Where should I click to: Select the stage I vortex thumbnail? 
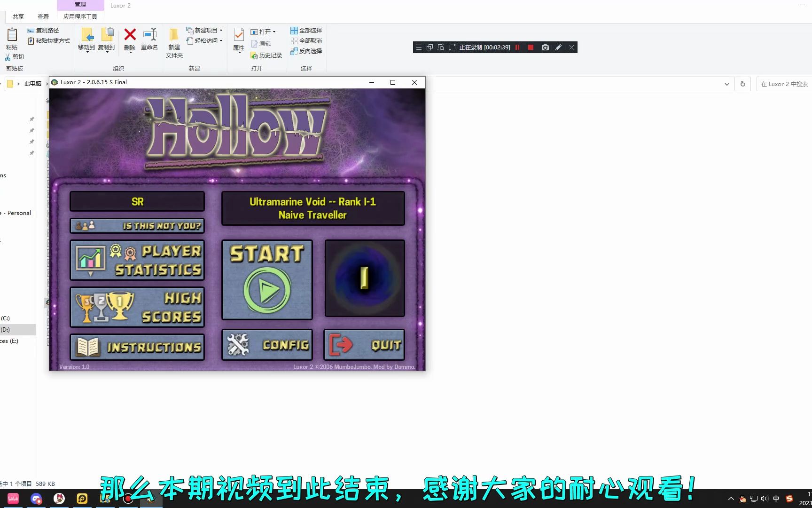pyautogui.click(x=365, y=278)
